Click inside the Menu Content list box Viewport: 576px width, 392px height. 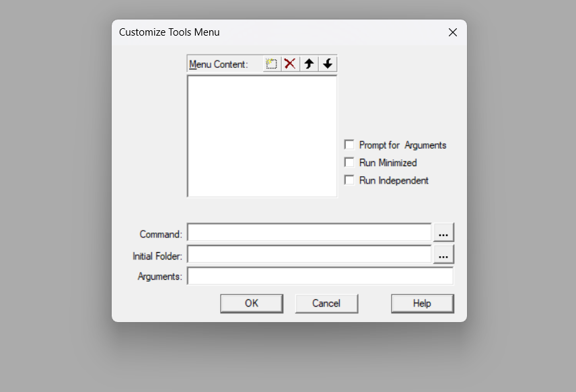(x=262, y=136)
